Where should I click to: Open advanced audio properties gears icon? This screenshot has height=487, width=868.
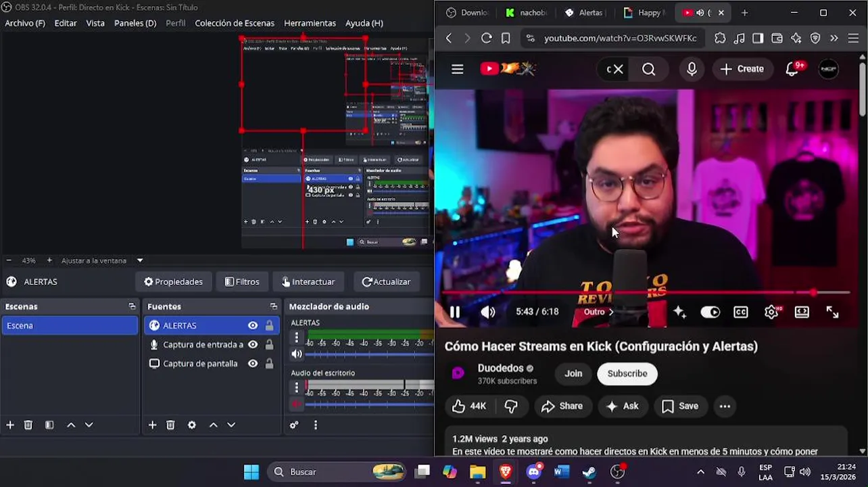pos(294,425)
